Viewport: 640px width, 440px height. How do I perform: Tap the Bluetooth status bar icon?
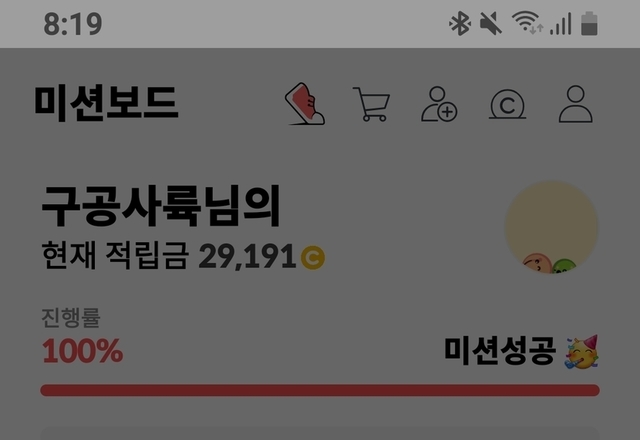point(460,23)
